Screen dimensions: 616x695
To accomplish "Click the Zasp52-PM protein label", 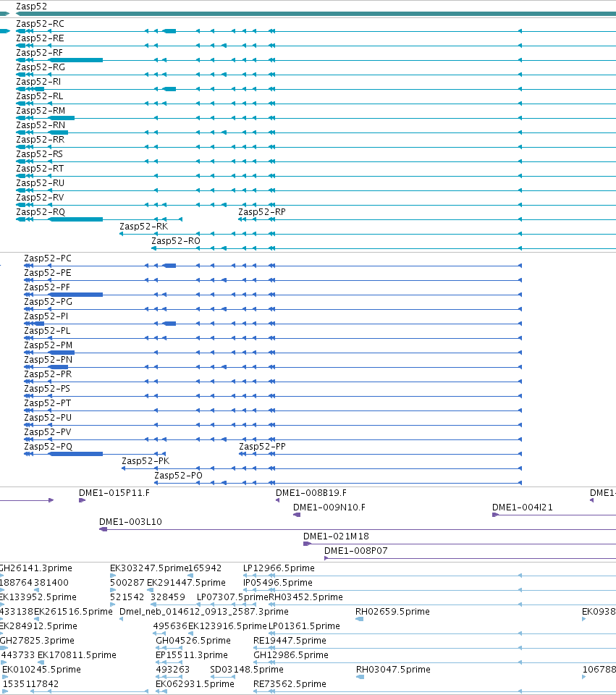I will pos(48,345).
